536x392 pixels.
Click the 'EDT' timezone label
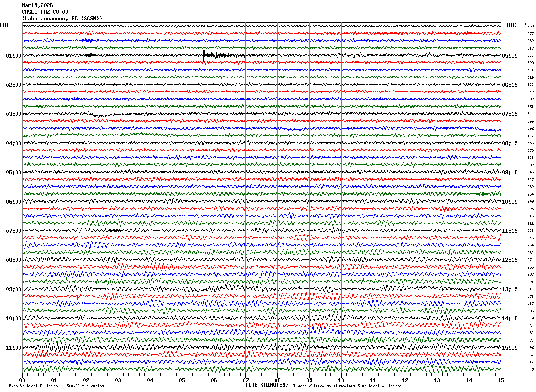pyautogui.click(x=4, y=25)
